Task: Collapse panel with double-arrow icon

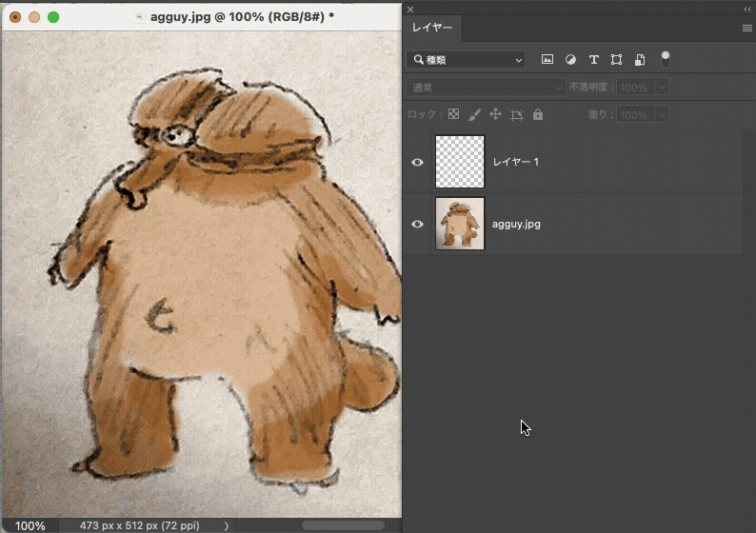Action: (x=746, y=9)
